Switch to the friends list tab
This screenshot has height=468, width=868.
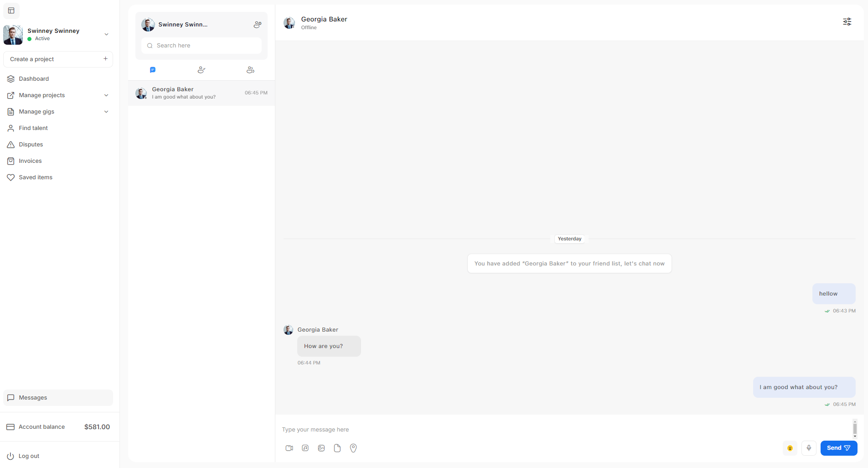click(x=201, y=70)
